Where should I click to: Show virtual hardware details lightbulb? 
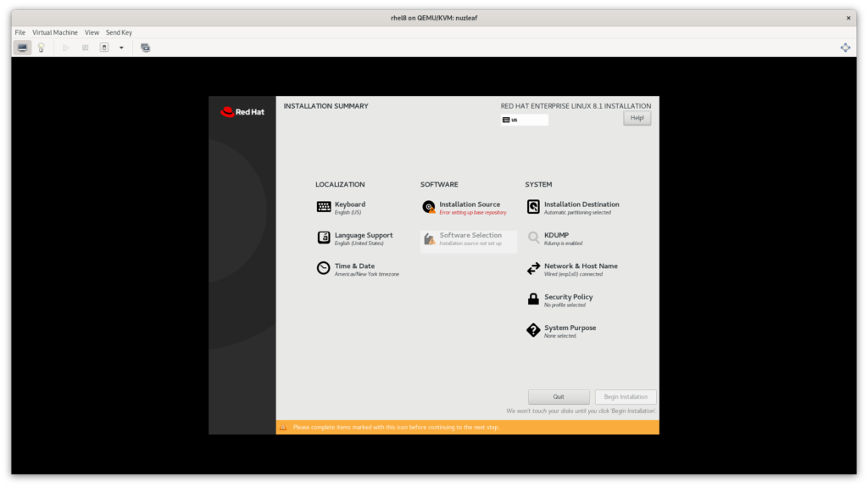[x=41, y=48]
